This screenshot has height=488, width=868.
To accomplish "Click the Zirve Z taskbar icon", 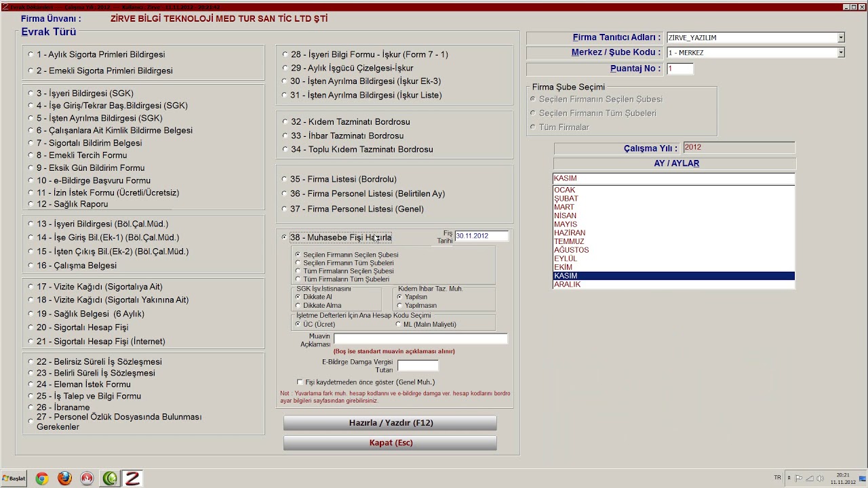I will coord(132,479).
